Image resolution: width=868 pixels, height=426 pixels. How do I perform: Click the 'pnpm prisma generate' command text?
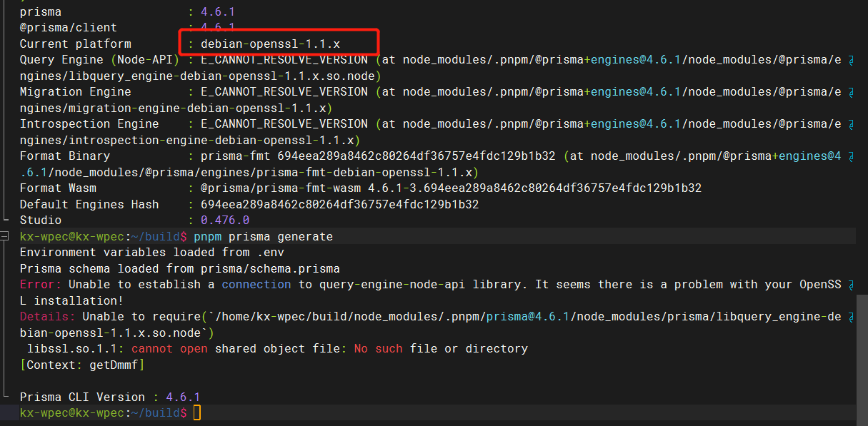[263, 236]
